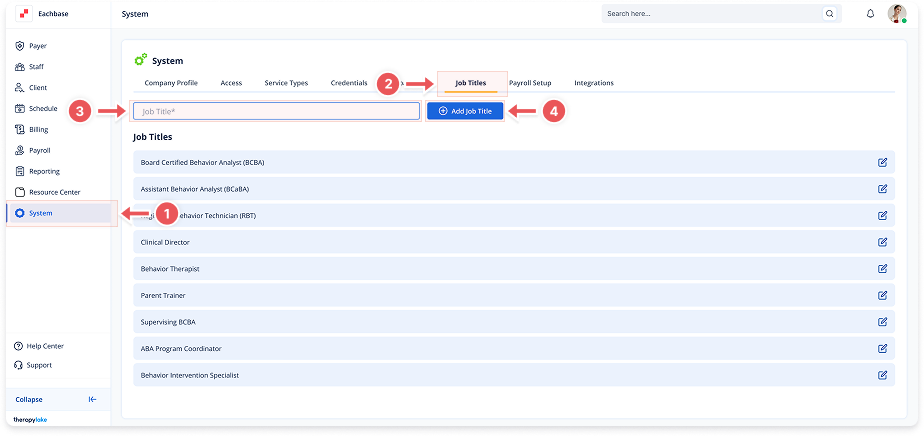Click the Clinical Director row text
The width and height of the screenshot is (924, 436).
coord(165,242)
